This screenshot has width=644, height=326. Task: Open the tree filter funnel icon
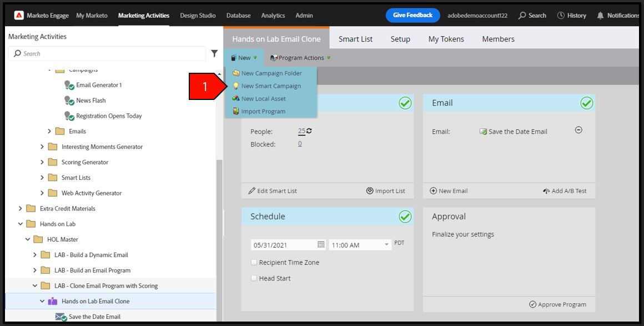[214, 53]
